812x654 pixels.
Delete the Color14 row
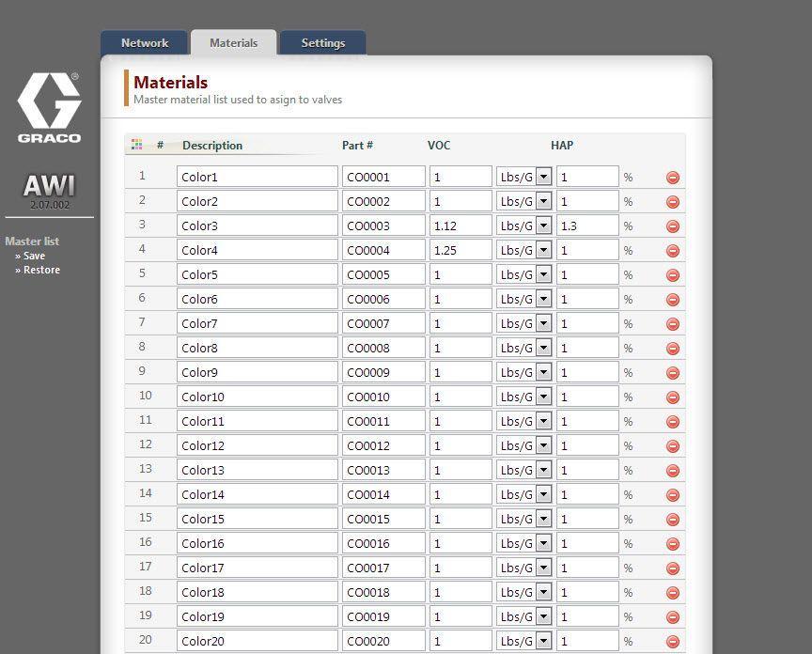click(x=673, y=495)
